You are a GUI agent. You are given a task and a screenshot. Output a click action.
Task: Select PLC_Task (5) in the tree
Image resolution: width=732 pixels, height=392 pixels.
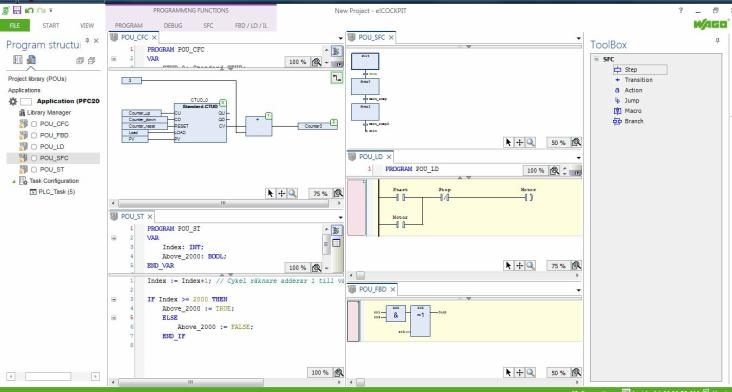tap(56, 192)
